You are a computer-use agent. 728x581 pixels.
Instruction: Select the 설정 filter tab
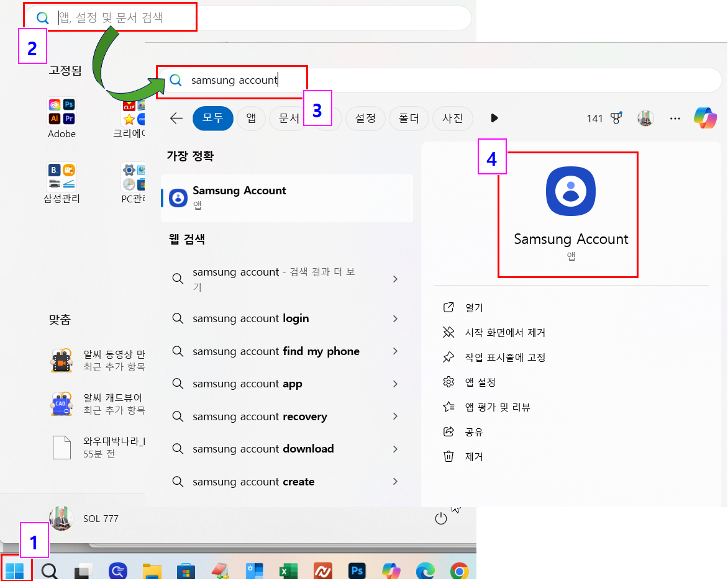click(365, 119)
